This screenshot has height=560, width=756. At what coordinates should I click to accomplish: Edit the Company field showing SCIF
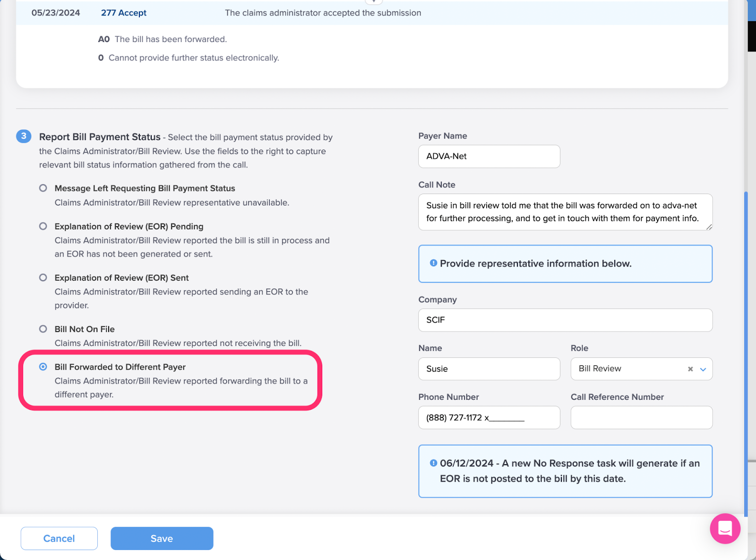[565, 320]
